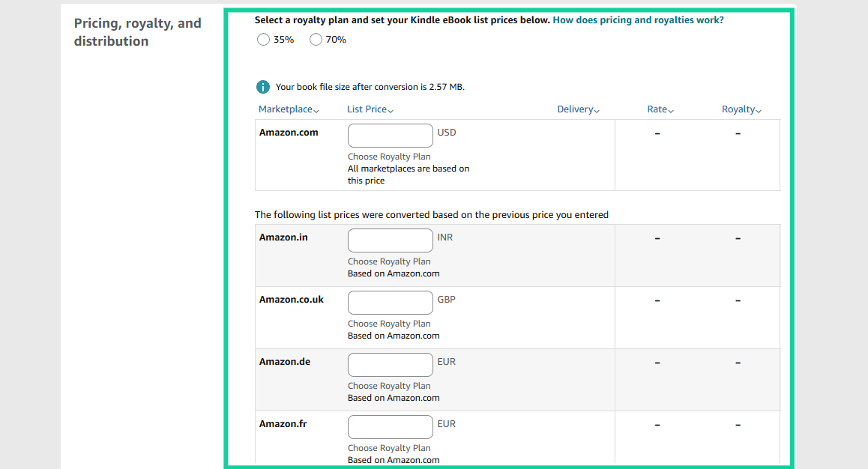Open the Marketplace sort dropdown
This screenshot has height=469, width=868.
point(289,109)
